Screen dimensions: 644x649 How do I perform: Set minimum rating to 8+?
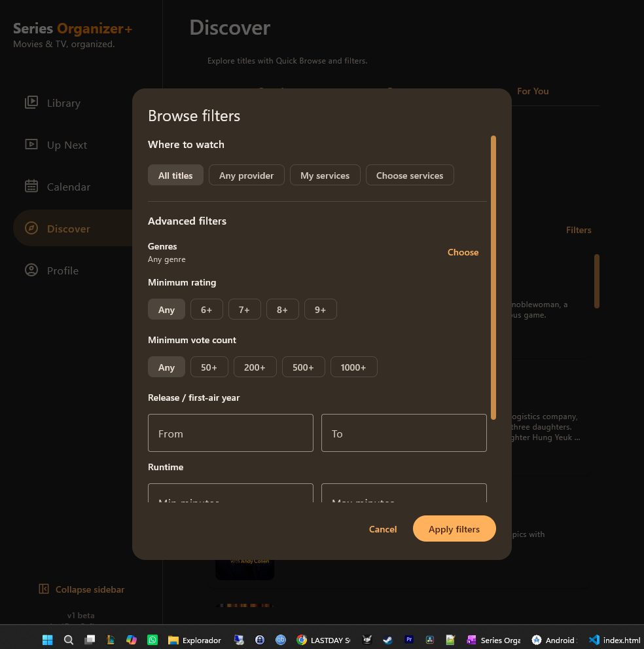(283, 309)
